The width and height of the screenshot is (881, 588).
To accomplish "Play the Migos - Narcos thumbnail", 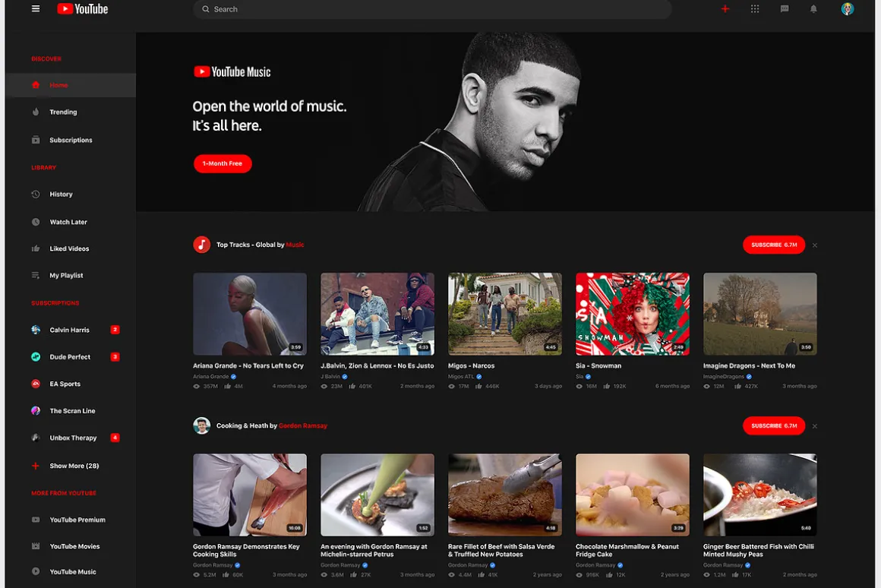I will tap(505, 315).
